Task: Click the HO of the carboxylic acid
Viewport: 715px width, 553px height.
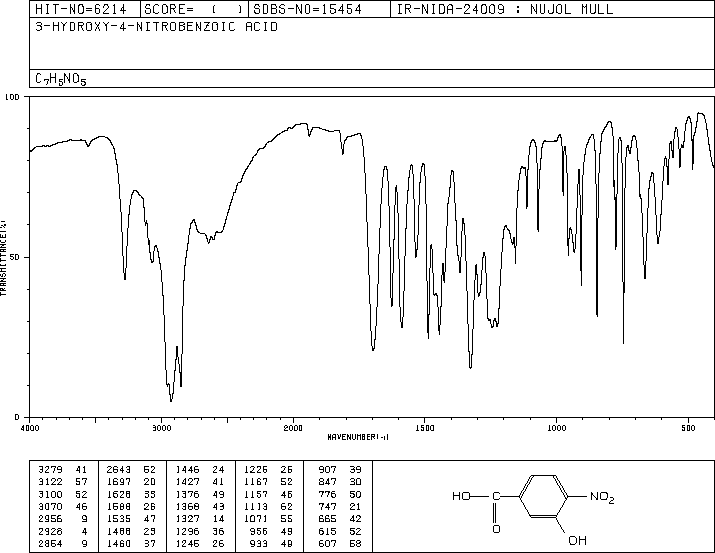Action: coord(461,496)
